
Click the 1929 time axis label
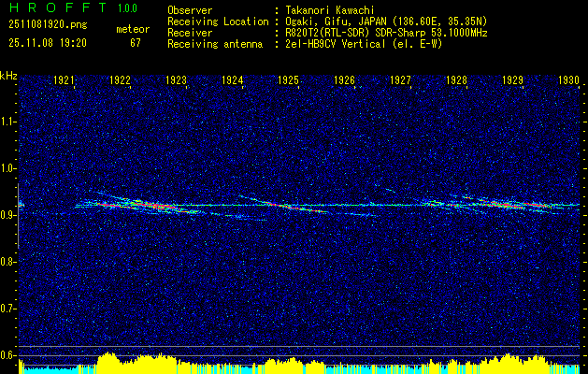[x=512, y=80]
